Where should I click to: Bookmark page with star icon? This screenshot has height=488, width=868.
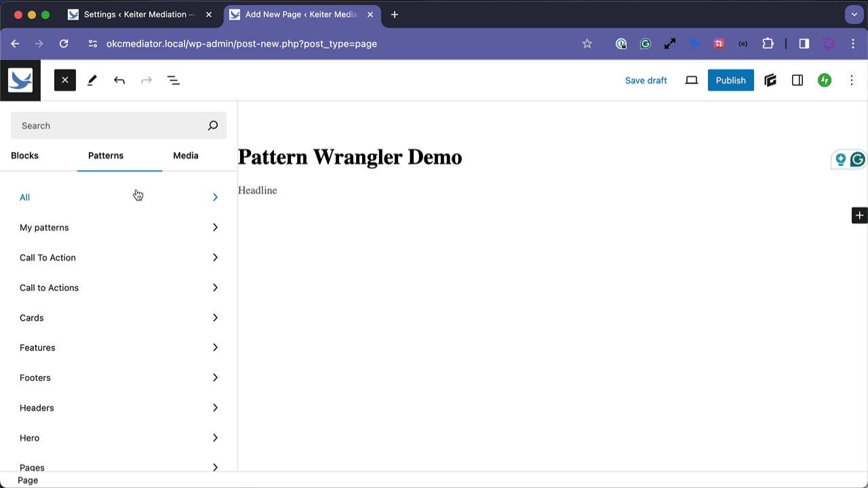click(x=587, y=43)
